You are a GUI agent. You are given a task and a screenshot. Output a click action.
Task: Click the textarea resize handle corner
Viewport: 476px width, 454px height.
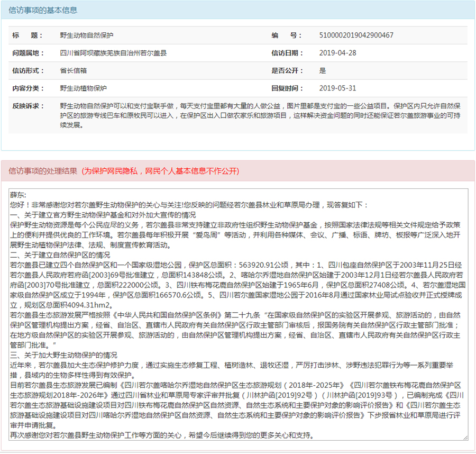[465, 438]
